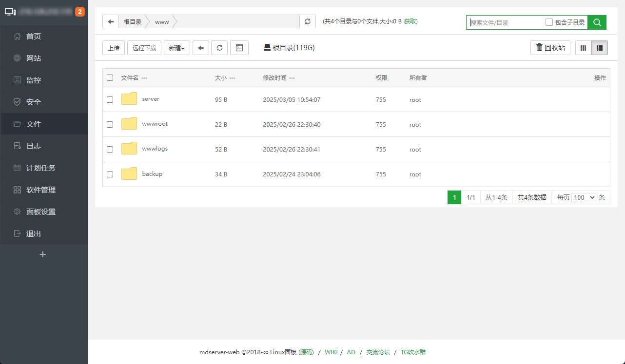Expand the 新建 (New) dropdown
The width and height of the screenshot is (625, 364).
(x=176, y=48)
